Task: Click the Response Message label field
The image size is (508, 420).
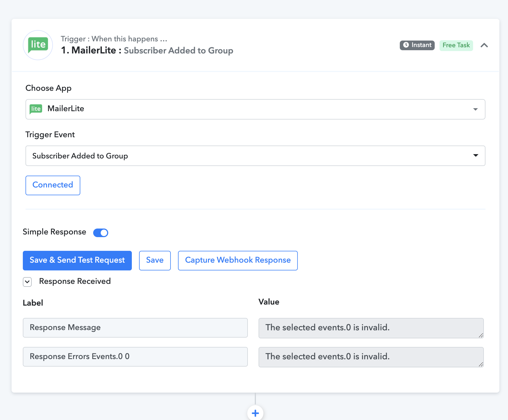Action: tap(135, 328)
